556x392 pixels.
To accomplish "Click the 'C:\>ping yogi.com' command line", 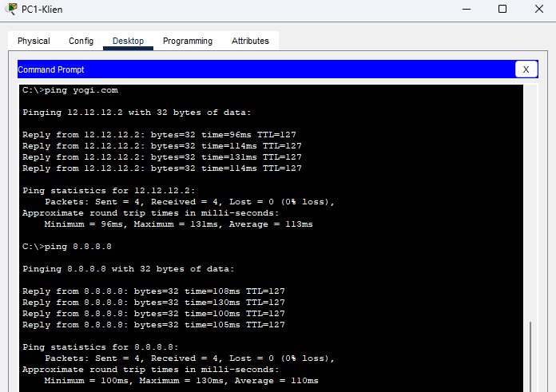I will point(70,90).
